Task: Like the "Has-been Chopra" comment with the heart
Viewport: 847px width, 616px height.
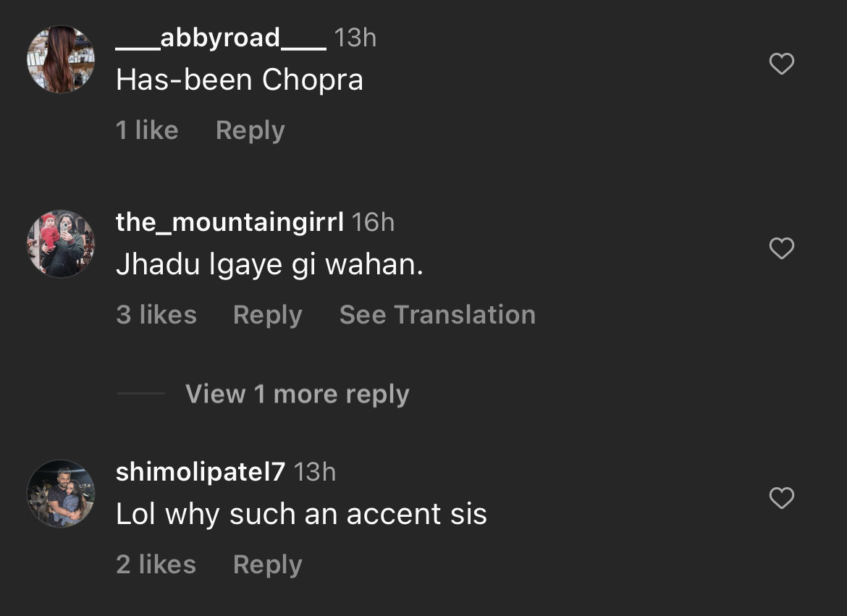Action: tap(781, 64)
